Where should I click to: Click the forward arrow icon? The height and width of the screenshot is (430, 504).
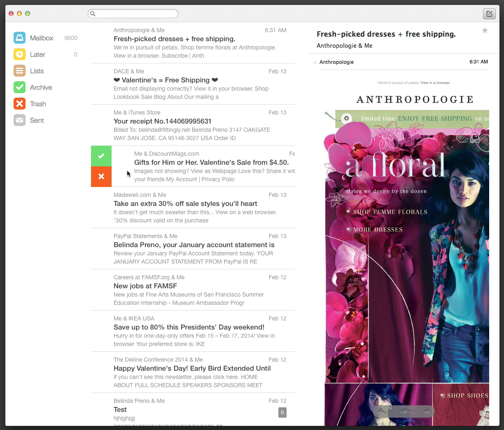point(427,411)
